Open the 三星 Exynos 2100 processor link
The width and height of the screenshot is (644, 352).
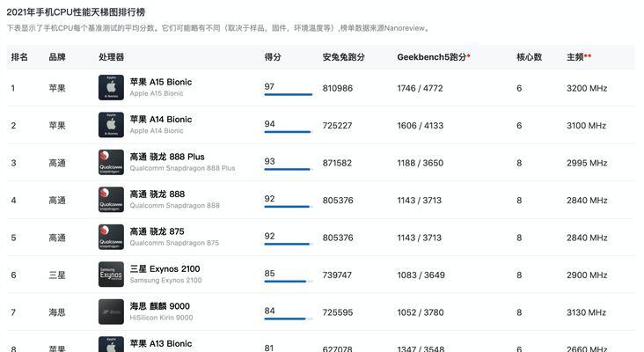(x=165, y=269)
